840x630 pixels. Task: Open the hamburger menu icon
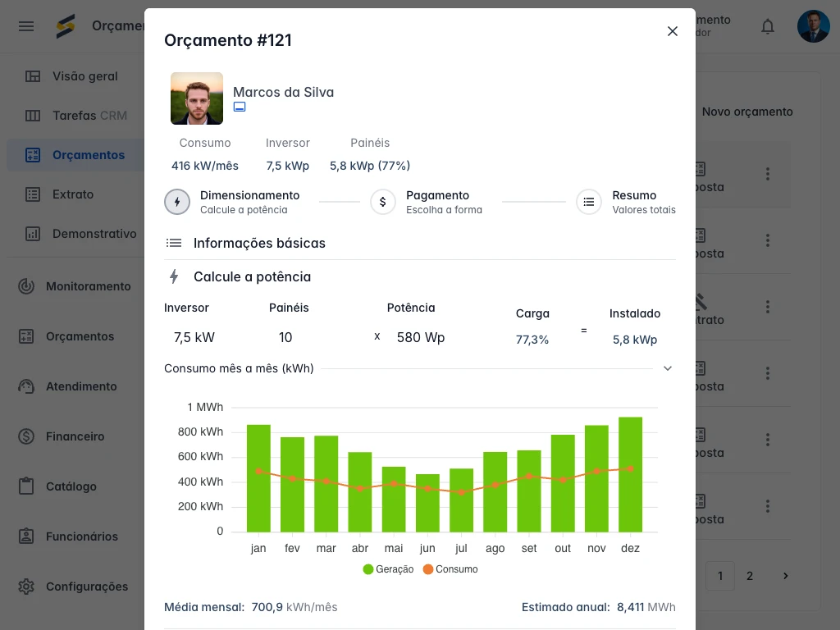(26, 26)
